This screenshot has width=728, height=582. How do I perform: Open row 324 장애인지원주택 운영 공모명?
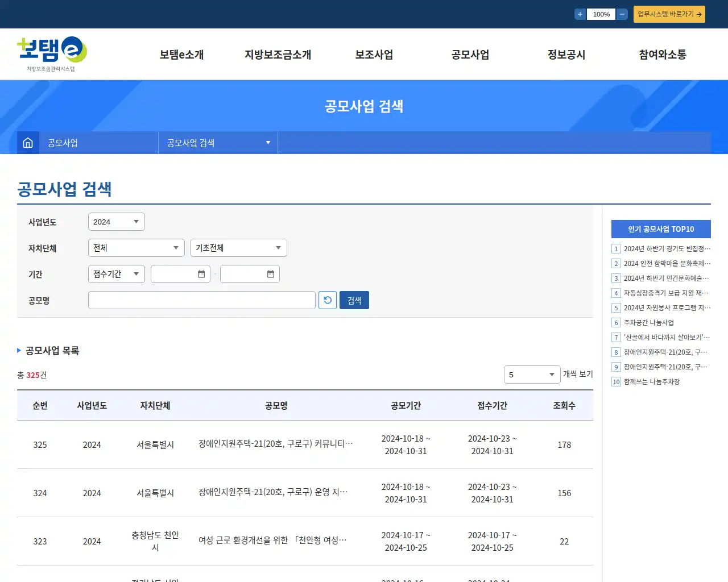pos(273,492)
